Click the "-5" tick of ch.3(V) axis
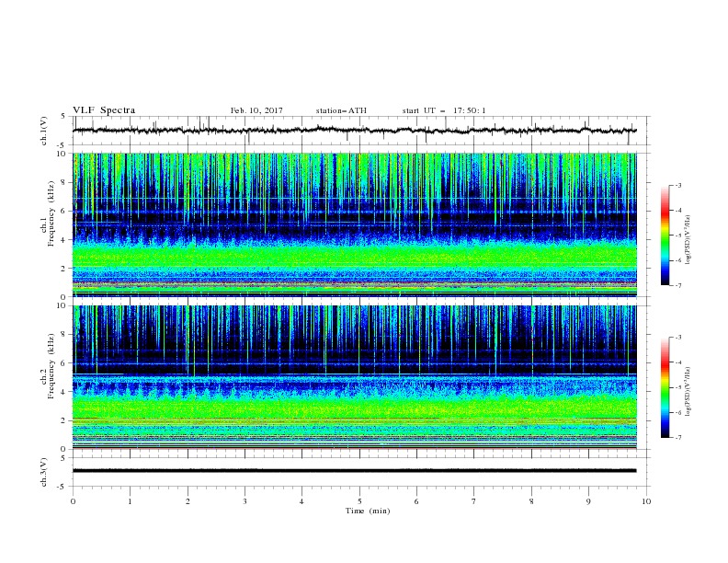728x563 pixels. [63, 487]
